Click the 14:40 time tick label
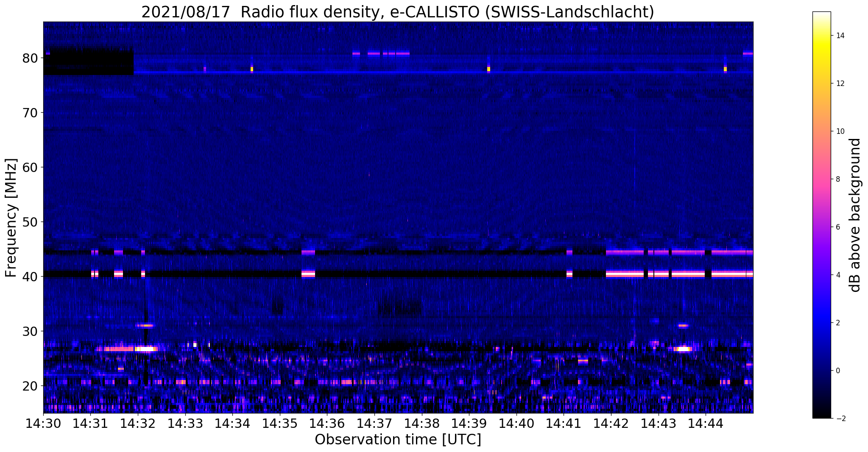 pos(516,423)
